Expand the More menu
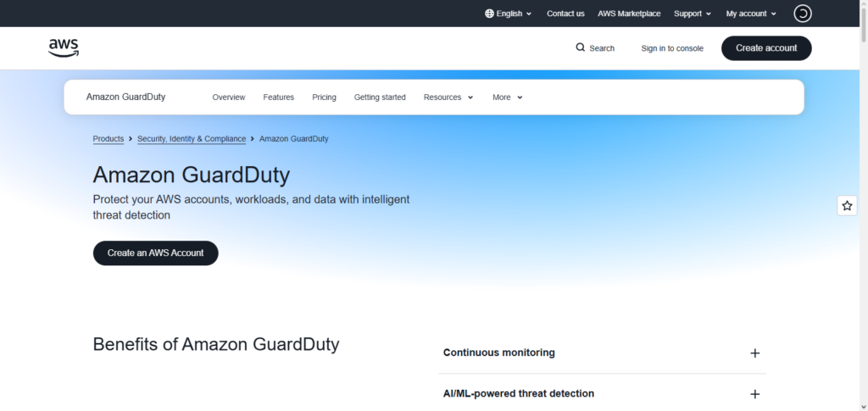 (x=508, y=97)
